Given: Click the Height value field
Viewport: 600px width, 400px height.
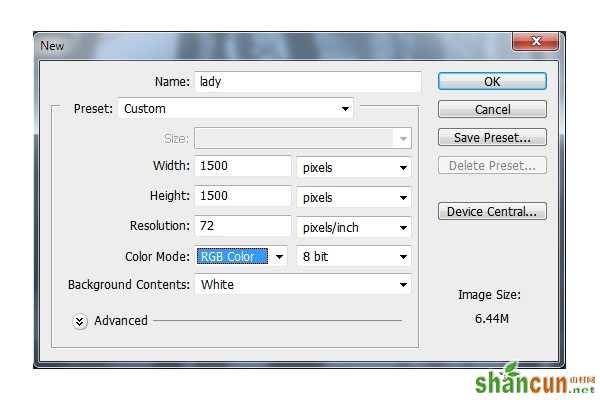Looking at the screenshot, I should [x=243, y=196].
